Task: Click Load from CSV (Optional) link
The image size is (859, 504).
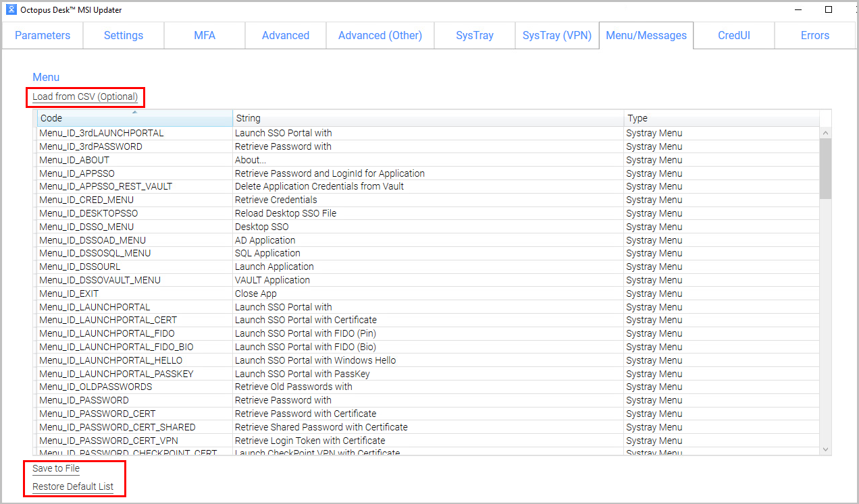Action: [85, 96]
